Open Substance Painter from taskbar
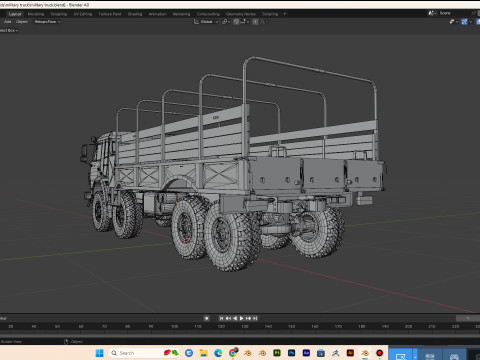 [x=277, y=353]
